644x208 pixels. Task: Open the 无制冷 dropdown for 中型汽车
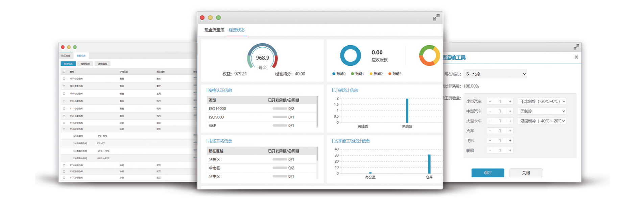542,111
